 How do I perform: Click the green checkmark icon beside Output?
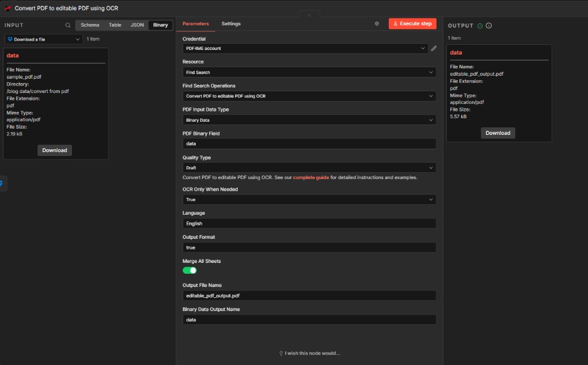(480, 26)
